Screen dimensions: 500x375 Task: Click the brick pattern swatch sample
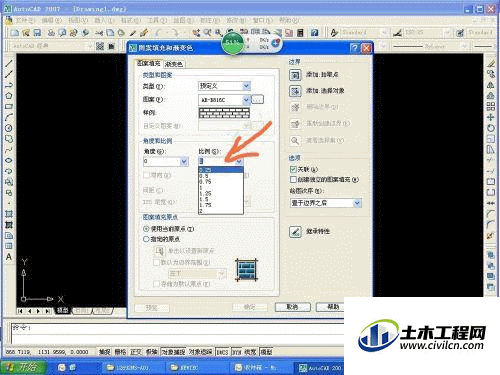tap(224, 113)
